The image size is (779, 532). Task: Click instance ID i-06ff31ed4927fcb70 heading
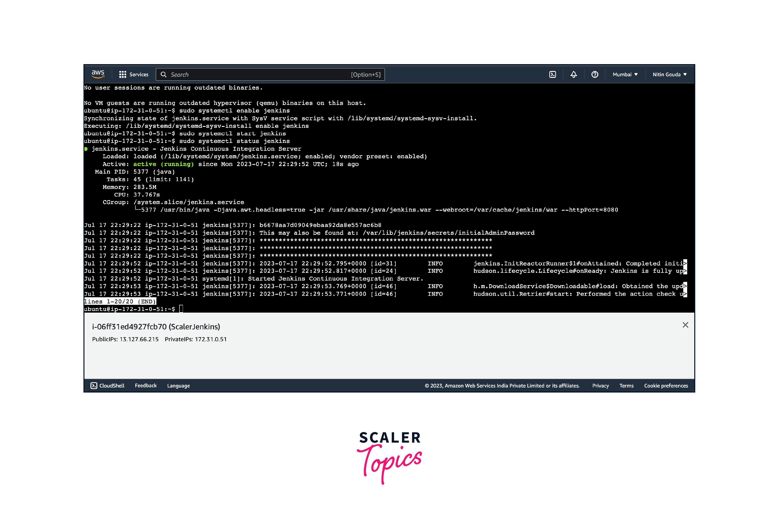pyautogui.click(x=156, y=327)
